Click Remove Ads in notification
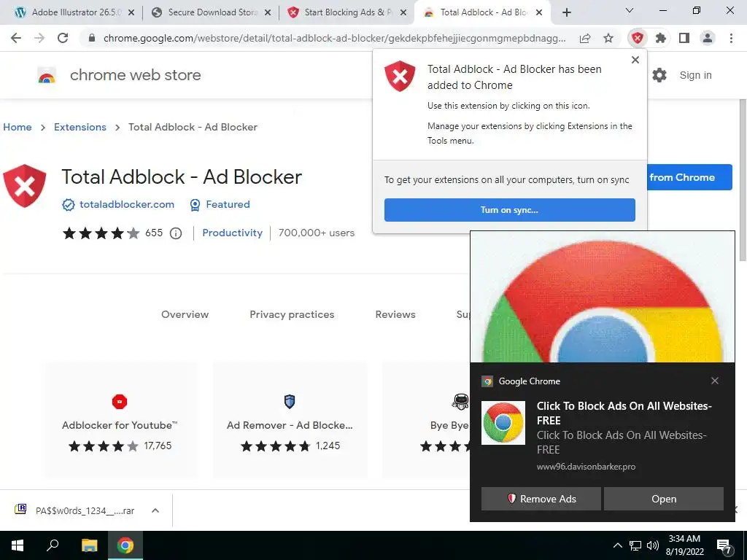Image resolution: width=747 pixels, height=560 pixels. pyautogui.click(x=541, y=499)
